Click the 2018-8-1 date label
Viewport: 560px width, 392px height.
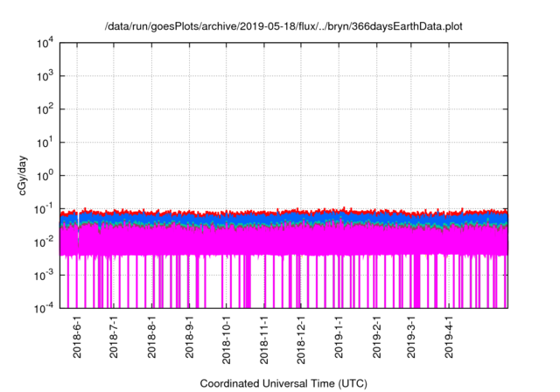point(151,337)
